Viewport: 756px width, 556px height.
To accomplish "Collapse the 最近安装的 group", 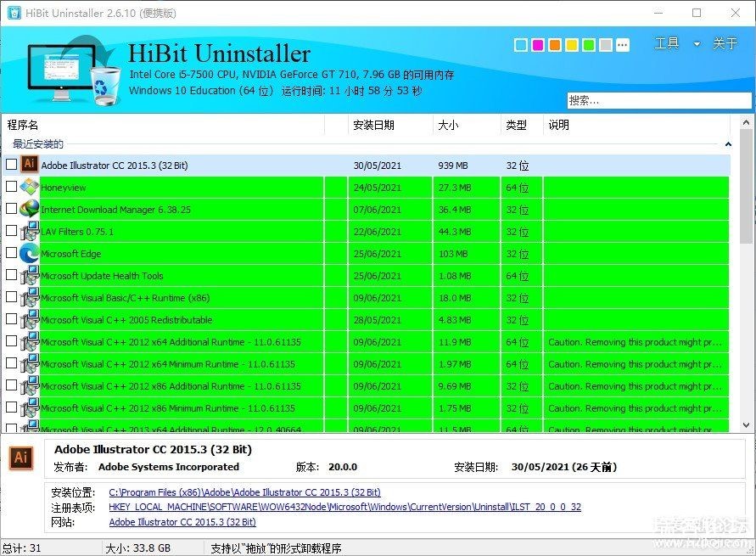I will pyautogui.click(x=728, y=144).
